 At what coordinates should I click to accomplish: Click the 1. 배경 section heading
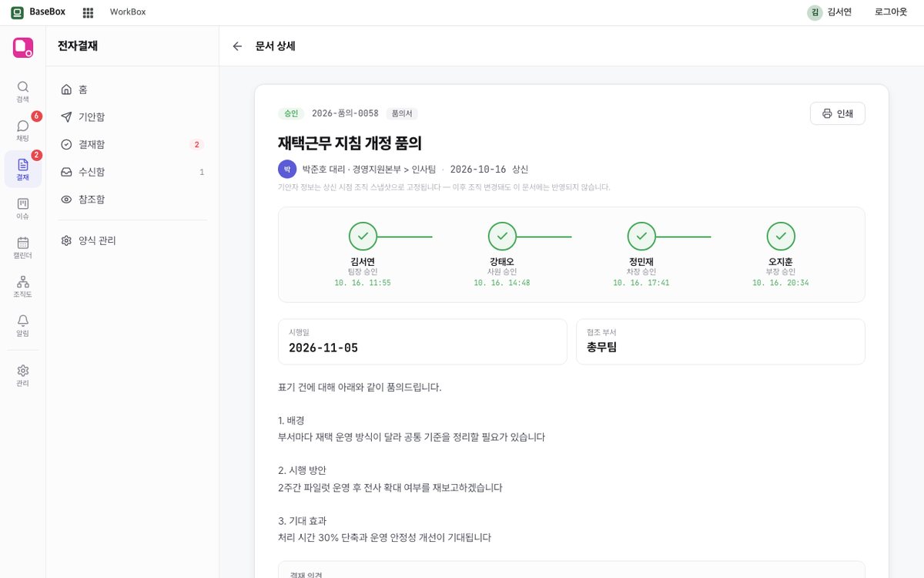coord(291,420)
